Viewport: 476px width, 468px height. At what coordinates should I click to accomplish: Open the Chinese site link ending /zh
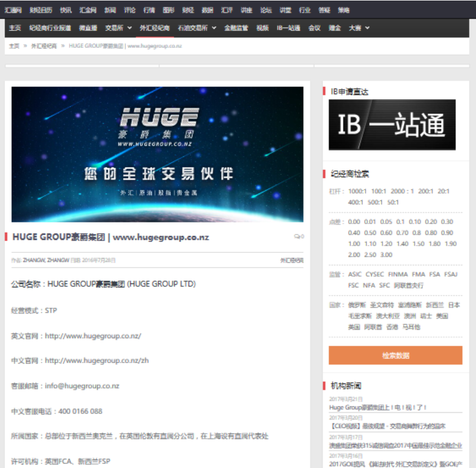(97, 361)
